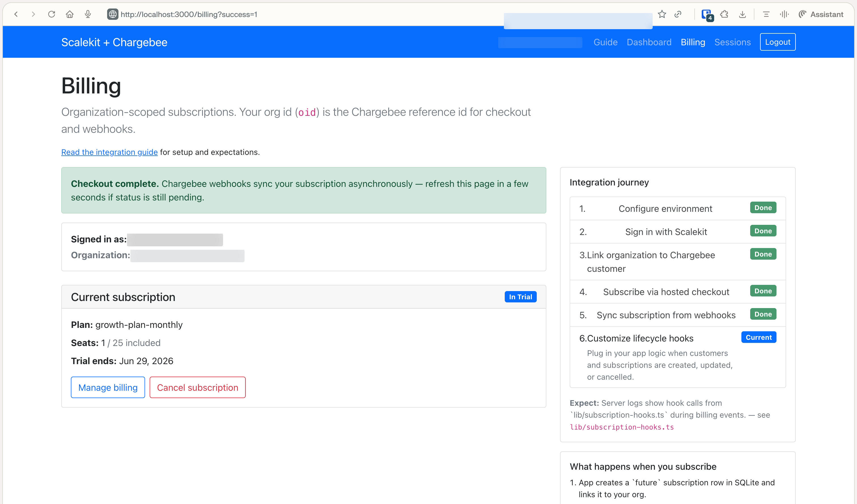This screenshot has height=504, width=857.
Task: Click the Logout button
Action: click(x=778, y=42)
